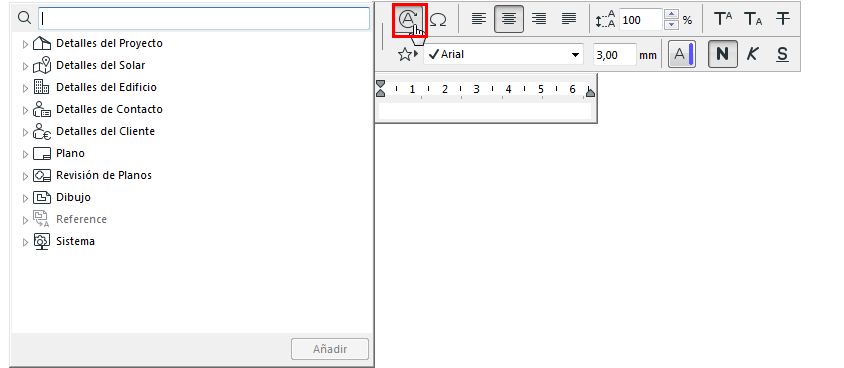
Task: Click the Añadir button
Action: pyautogui.click(x=330, y=349)
